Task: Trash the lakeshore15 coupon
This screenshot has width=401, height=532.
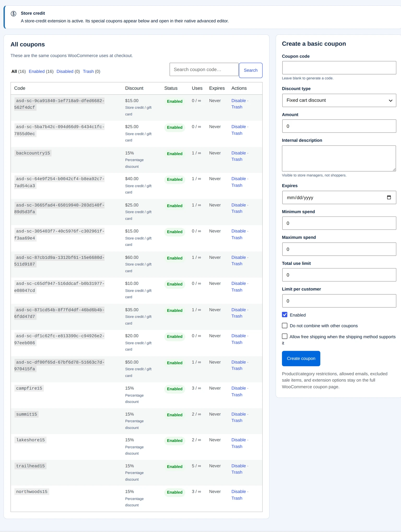Action: click(x=237, y=446)
